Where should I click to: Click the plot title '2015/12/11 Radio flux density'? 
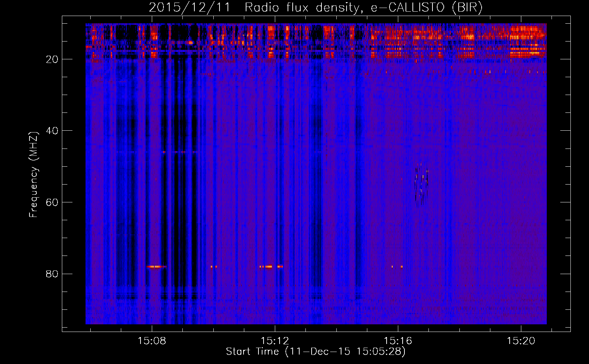254,8
